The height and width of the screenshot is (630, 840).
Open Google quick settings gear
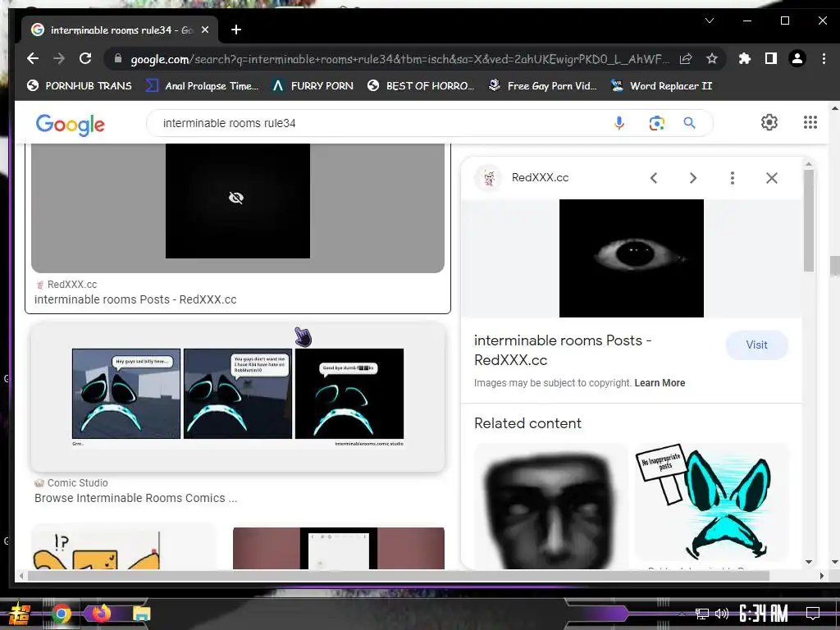pos(769,123)
